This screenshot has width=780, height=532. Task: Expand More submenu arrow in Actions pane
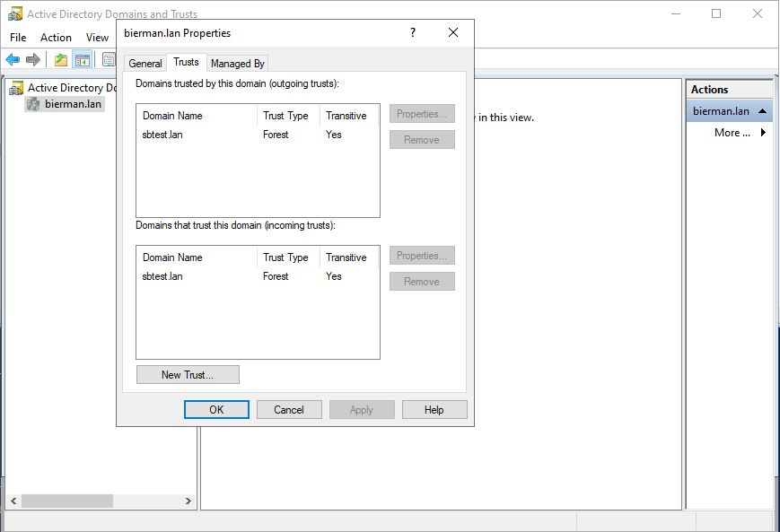pos(763,133)
